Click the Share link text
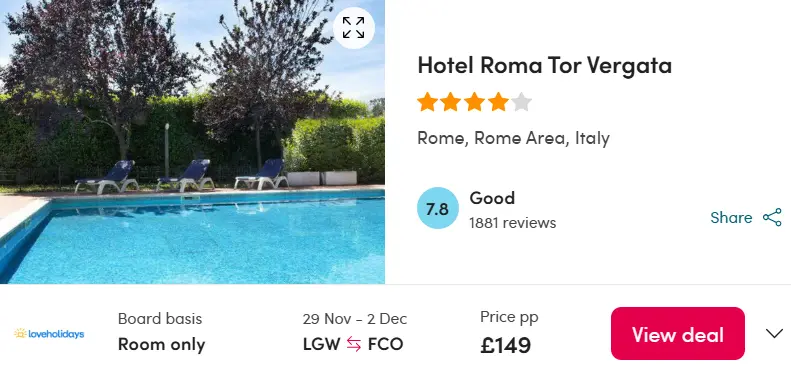The height and width of the screenshot is (374, 791). tap(731, 218)
